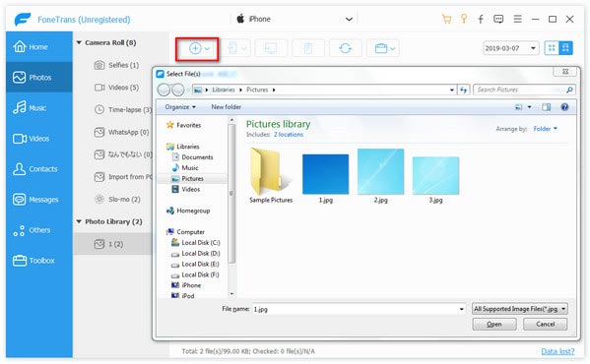Click the register key icon

464,19
